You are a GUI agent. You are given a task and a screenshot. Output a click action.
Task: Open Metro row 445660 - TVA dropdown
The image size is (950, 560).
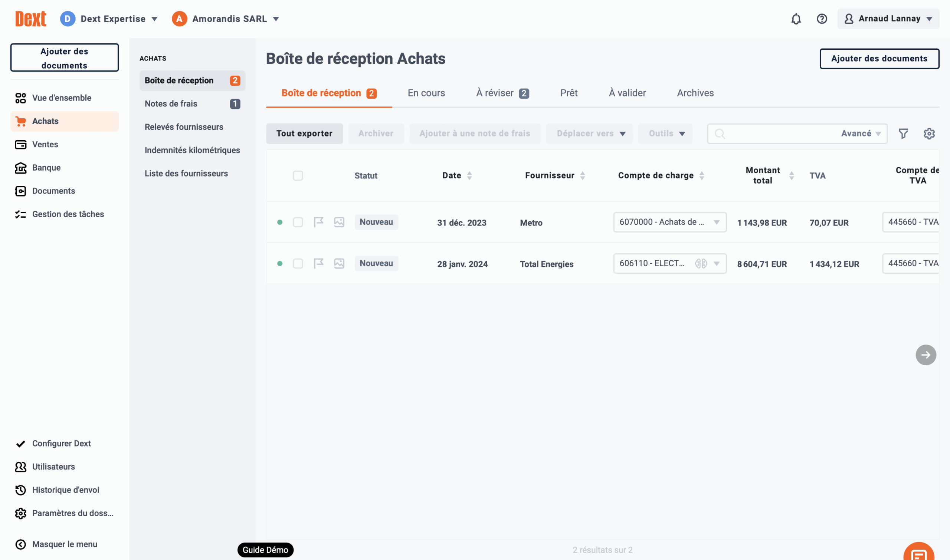click(x=910, y=222)
